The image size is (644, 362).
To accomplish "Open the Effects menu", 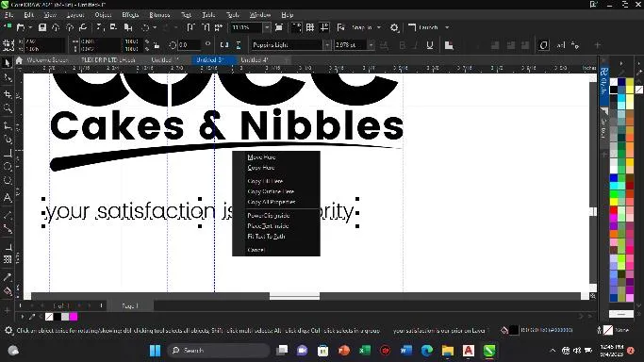I will pyautogui.click(x=130, y=15).
